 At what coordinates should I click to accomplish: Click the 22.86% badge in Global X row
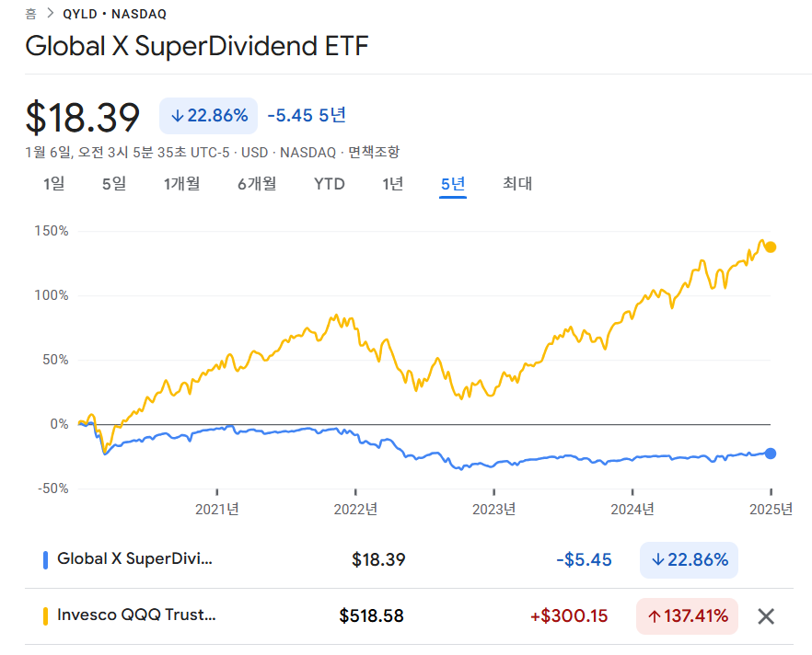pos(689,560)
